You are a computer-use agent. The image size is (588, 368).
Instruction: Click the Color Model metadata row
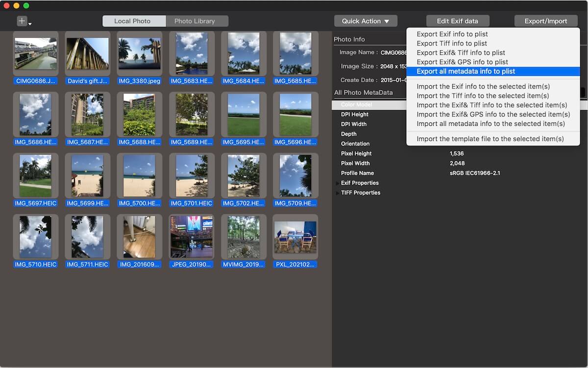pyautogui.click(x=369, y=105)
